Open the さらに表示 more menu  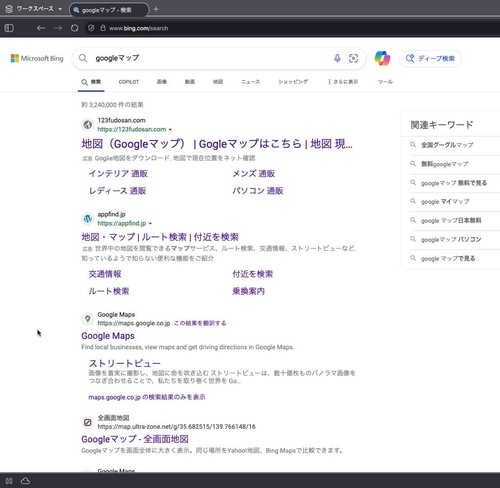tap(343, 82)
